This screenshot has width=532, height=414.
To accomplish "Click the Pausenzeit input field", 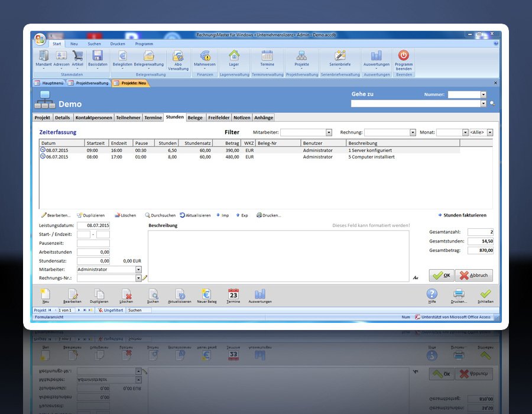I will click(93, 243).
